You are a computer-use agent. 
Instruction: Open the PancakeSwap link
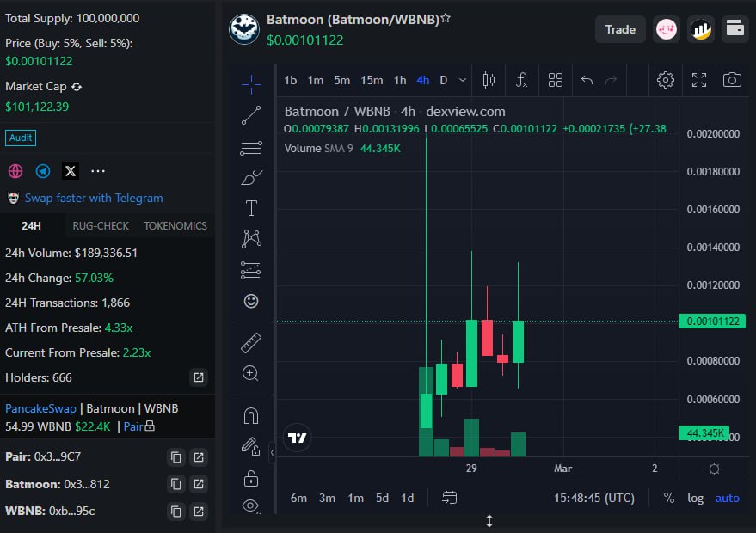pos(40,408)
